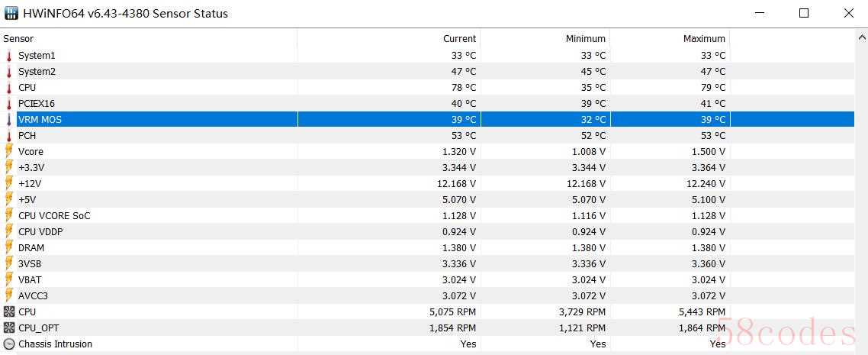Click the lightning icon beside AVCC3
The image size is (868, 355).
point(9,295)
